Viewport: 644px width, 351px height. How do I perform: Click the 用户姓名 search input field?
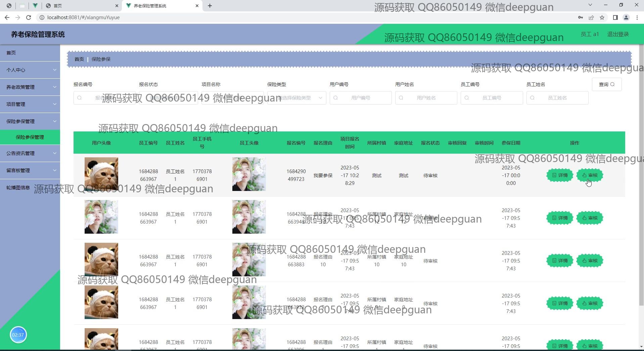[x=426, y=98]
